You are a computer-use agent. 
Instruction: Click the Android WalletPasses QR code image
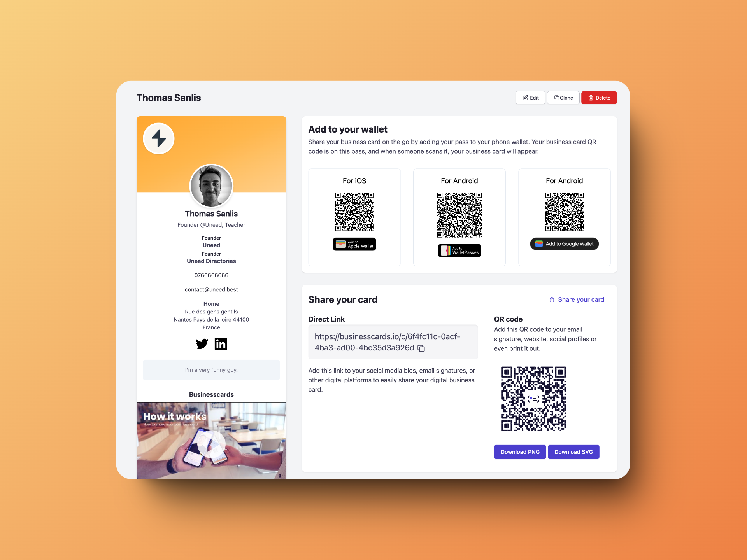[x=459, y=213]
